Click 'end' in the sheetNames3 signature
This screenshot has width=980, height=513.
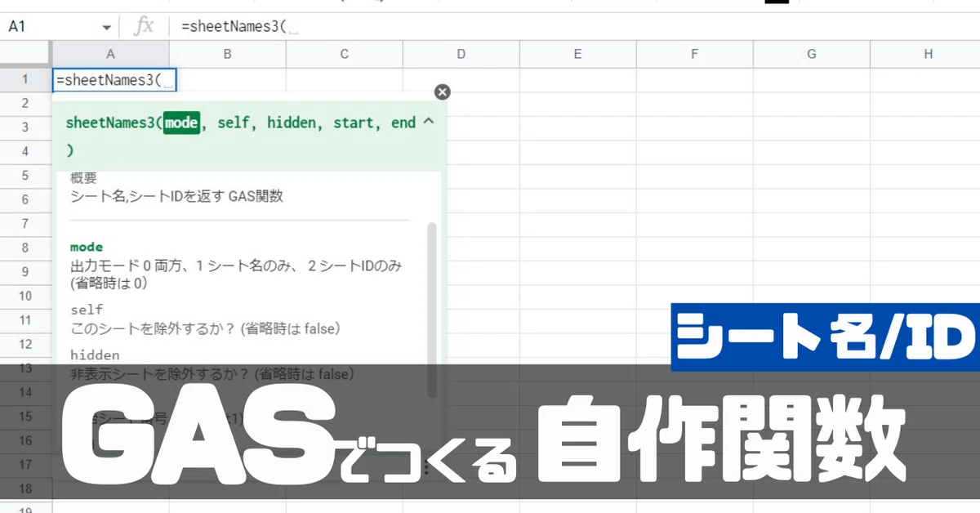coord(403,123)
